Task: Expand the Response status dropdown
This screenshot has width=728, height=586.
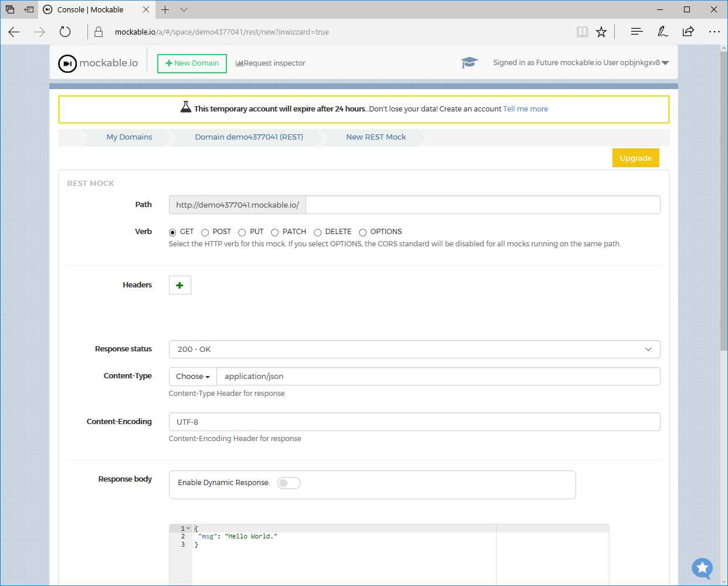Action: (414, 350)
